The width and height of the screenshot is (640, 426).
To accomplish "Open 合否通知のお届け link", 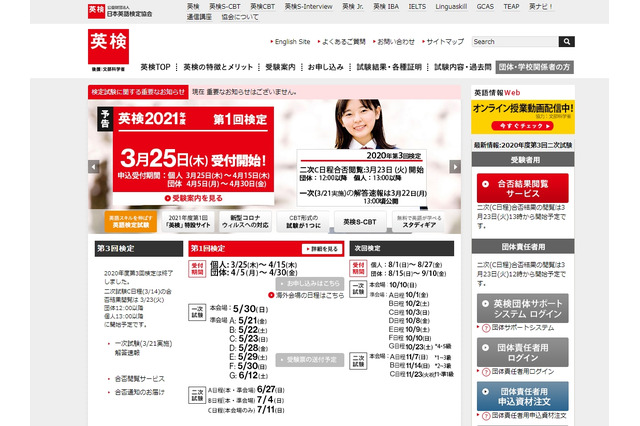I will [x=140, y=392].
